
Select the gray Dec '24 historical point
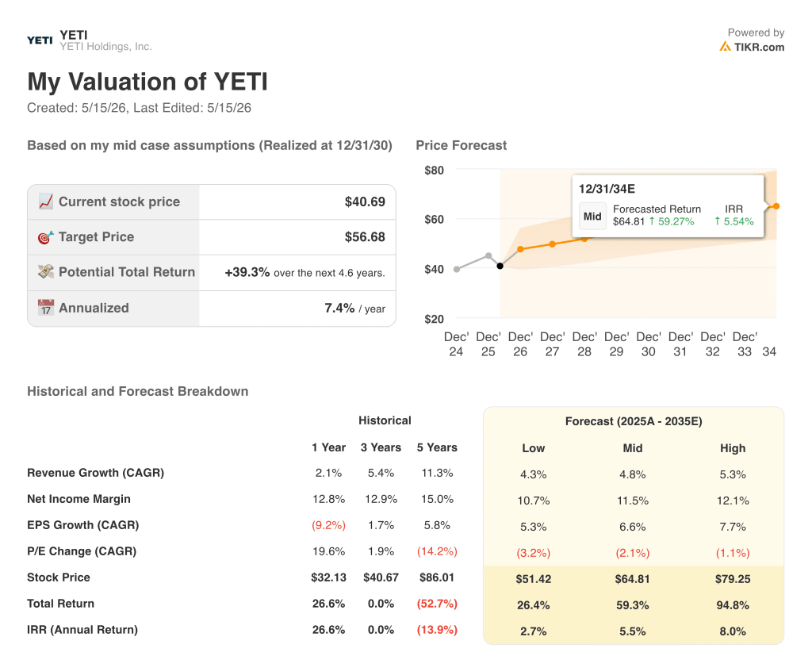pyautogui.click(x=456, y=269)
